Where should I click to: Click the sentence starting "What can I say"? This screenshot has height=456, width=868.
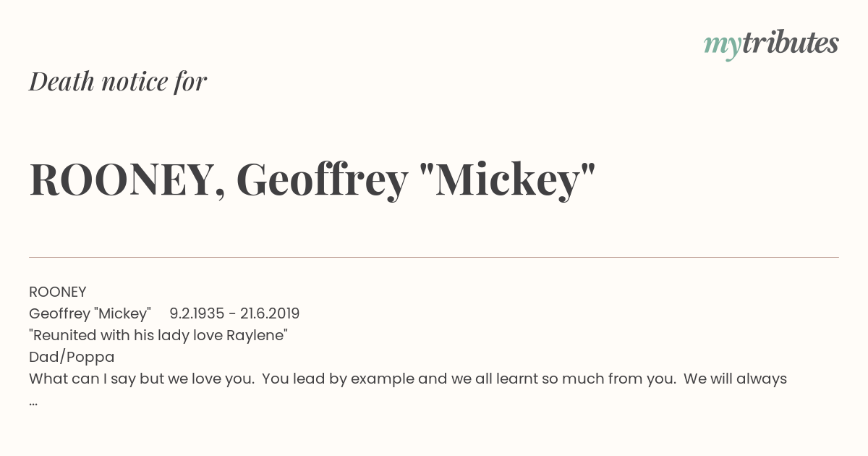[141, 379]
